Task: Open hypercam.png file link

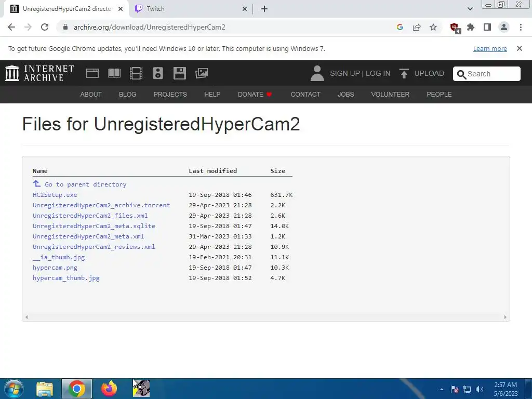Action: pos(55,268)
